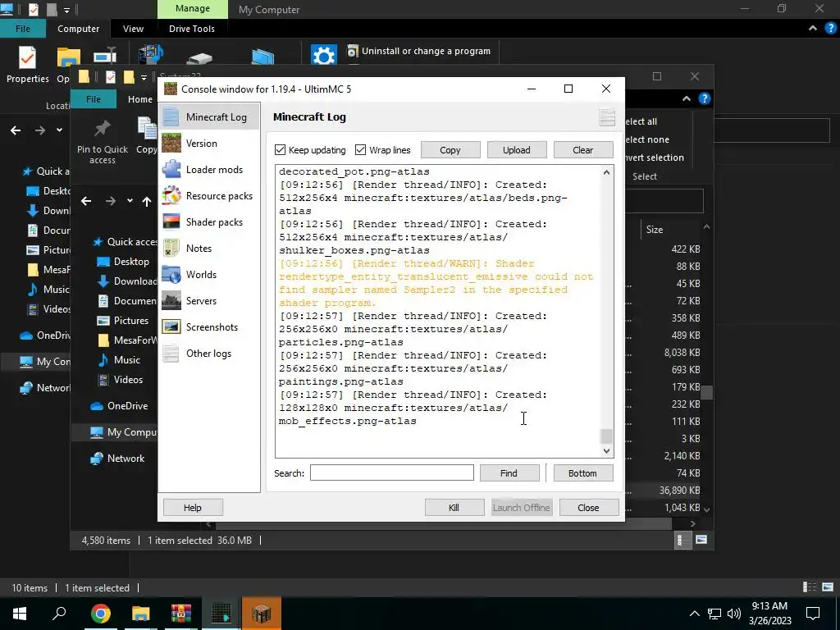Click the log scrollbar up arrow
840x630 pixels.
[x=606, y=172]
